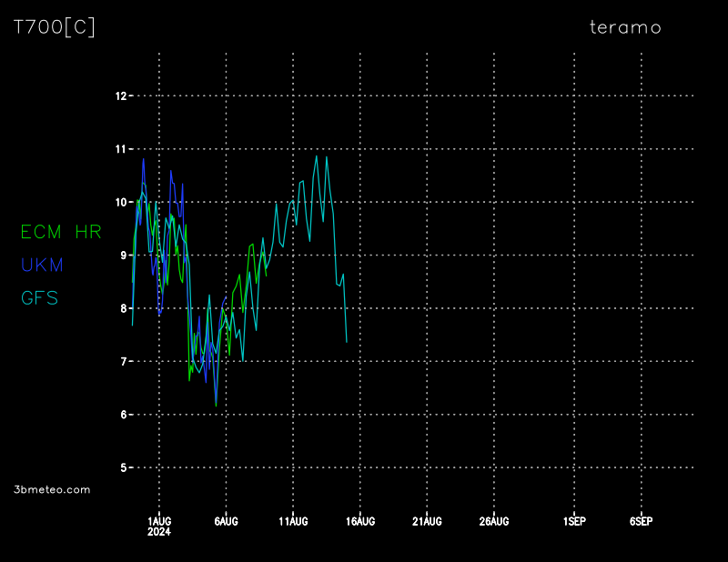The image size is (728, 562).
Task: Open the 3bmeteo.com link
Action: click(x=52, y=489)
